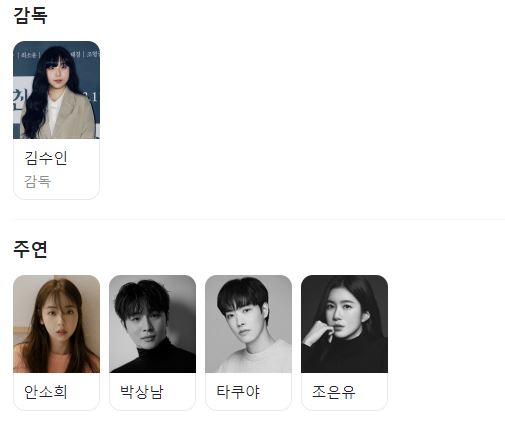Click the 주연 section heading

coord(30,249)
